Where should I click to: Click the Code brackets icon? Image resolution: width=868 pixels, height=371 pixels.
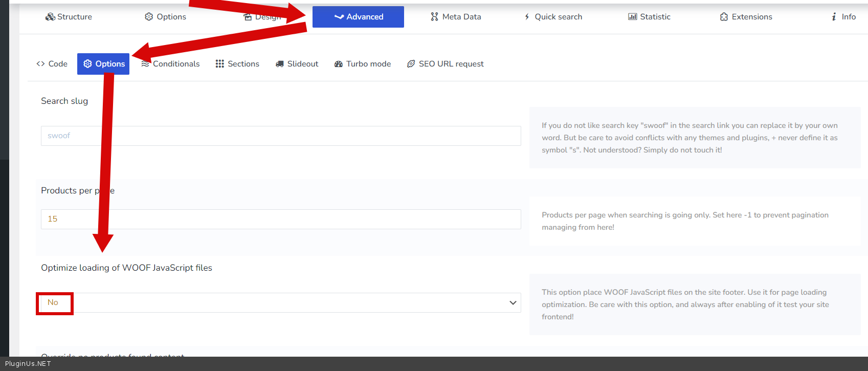(40, 64)
